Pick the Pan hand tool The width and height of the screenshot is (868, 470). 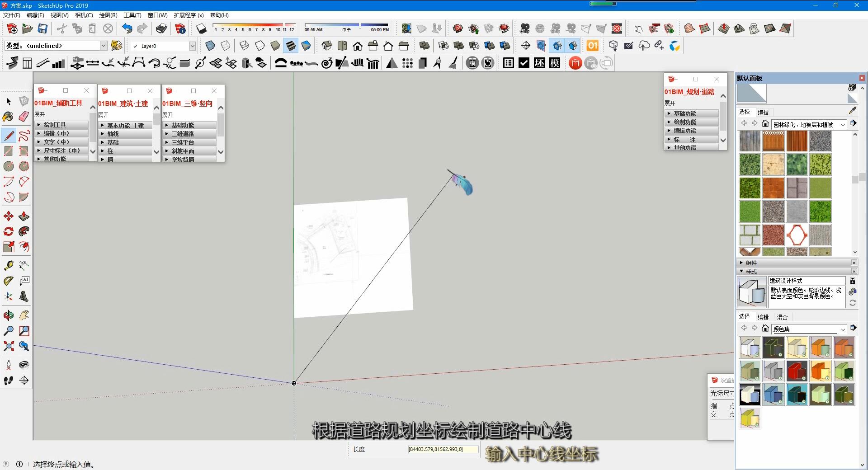pyautogui.click(x=24, y=315)
